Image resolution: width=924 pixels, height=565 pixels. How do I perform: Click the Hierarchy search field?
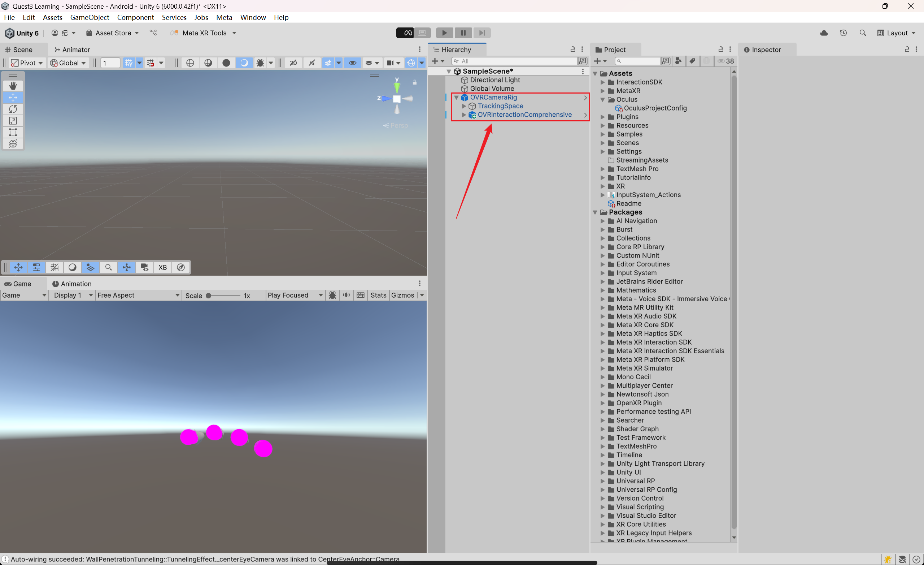click(x=514, y=61)
